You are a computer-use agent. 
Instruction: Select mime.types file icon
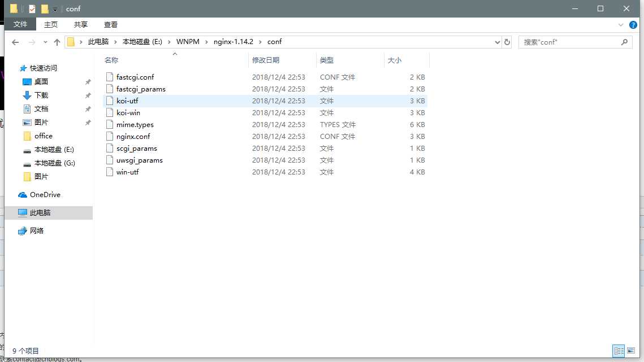click(x=109, y=124)
